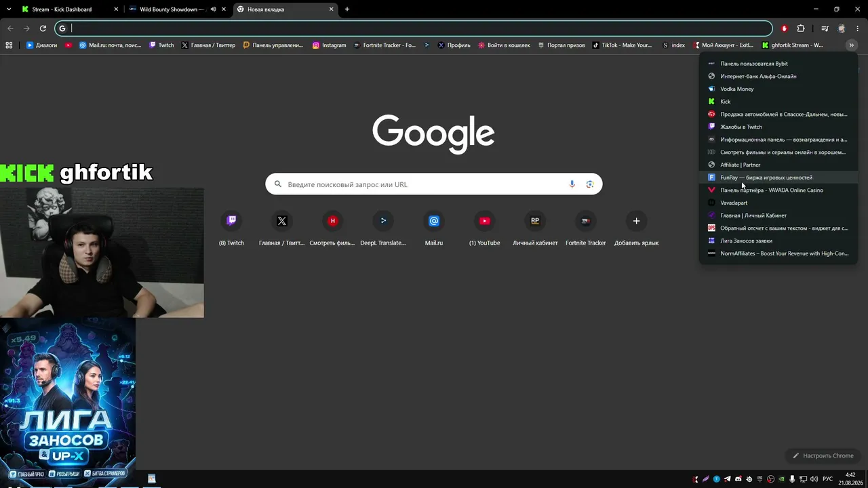Viewport: 868px width, 488px height.
Task: Click the Добавить ярлык plus shortcut
Action: [x=636, y=228]
